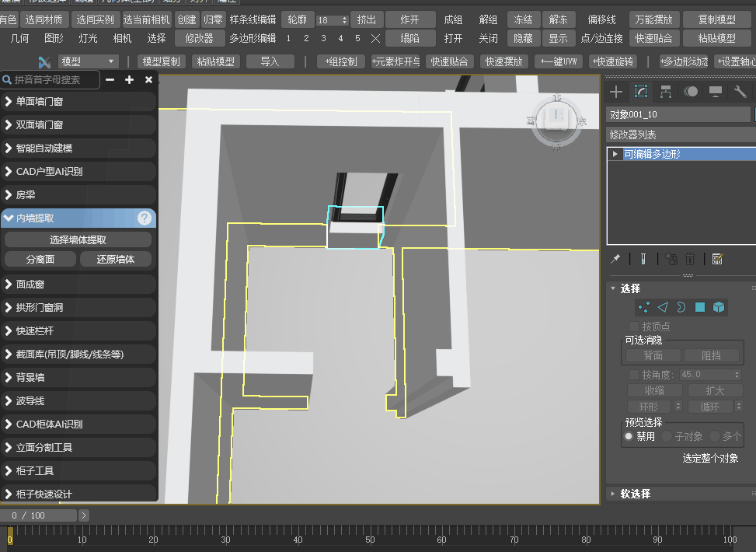Screen dimensions: 756x552
Task: Select Edge sub-object level icon
Action: (663, 307)
